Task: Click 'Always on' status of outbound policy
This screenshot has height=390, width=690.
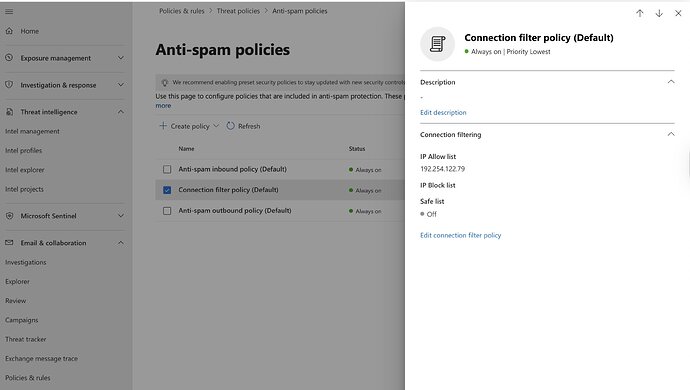Action: tap(365, 211)
